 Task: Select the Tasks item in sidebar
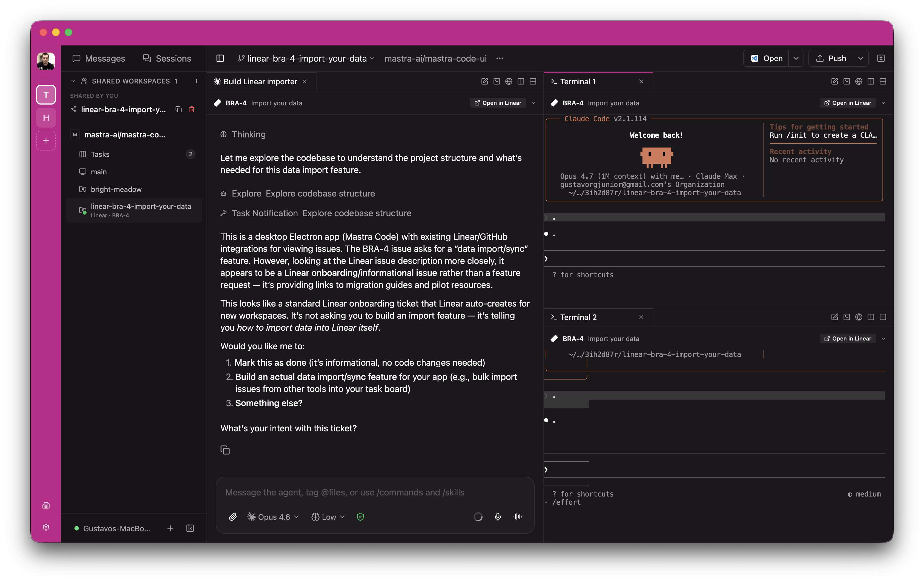pos(100,154)
